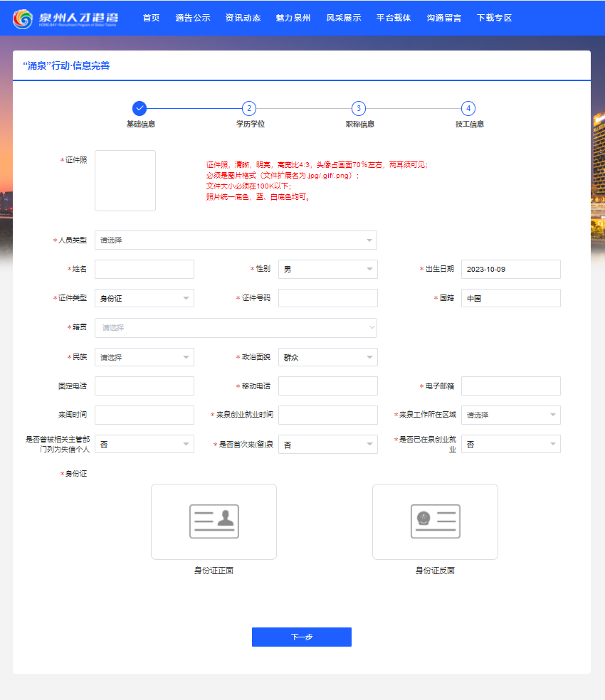
Task: Click the 证件照 photo upload box
Action: (125, 181)
